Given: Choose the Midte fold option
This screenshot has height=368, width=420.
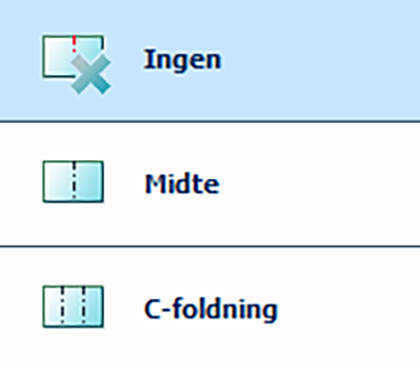Looking at the screenshot, I should tap(210, 184).
